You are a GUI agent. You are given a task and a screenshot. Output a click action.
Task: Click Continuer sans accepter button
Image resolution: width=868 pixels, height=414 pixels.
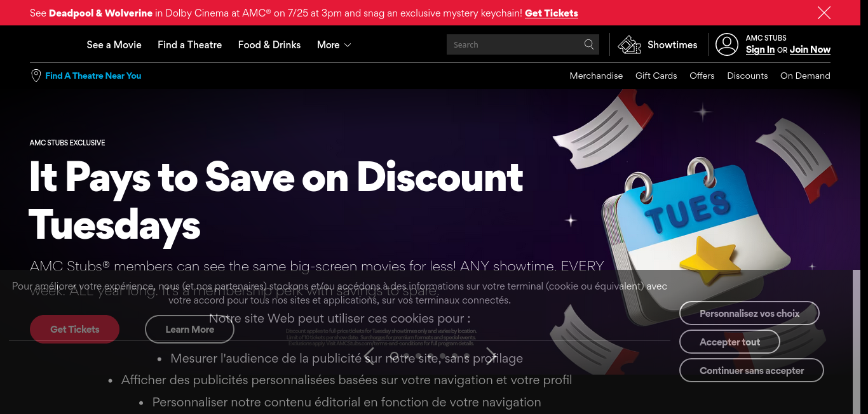click(x=752, y=370)
